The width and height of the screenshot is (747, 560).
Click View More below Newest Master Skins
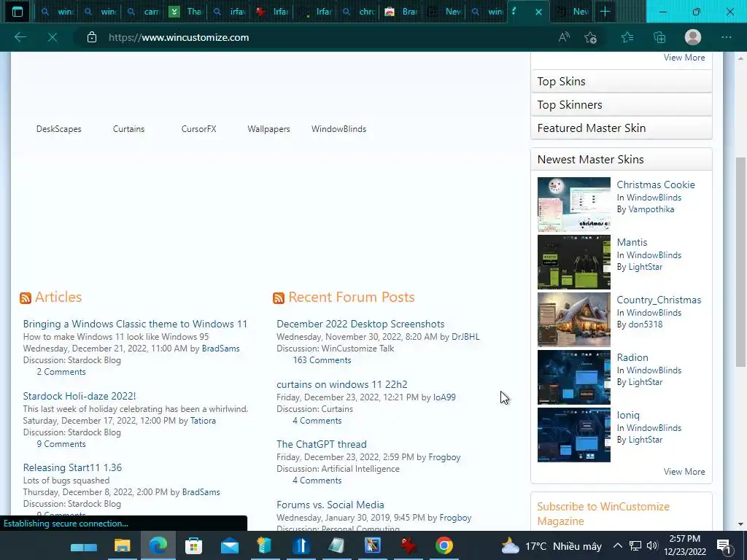point(684,472)
